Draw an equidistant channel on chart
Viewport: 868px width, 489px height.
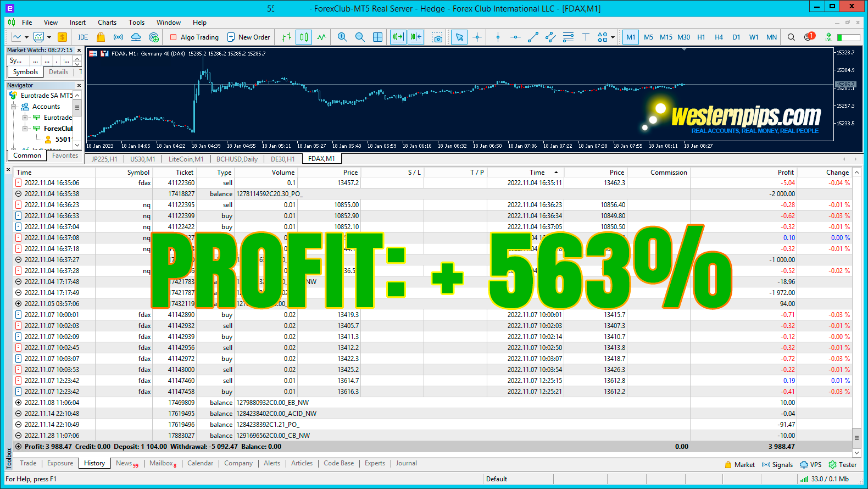(x=550, y=37)
